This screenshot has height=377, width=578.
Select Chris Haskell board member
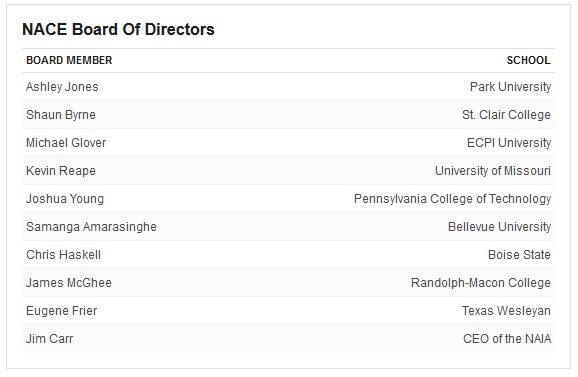[x=63, y=255]
